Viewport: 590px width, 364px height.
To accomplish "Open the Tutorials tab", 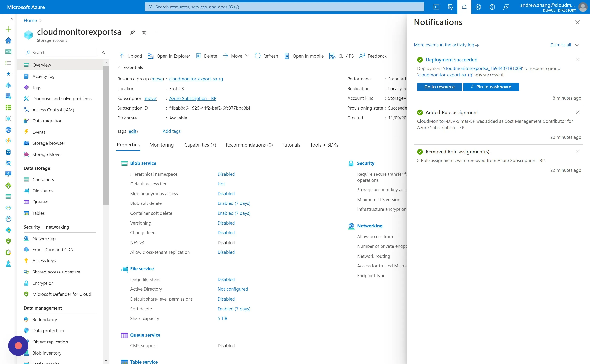I will 291,145.
